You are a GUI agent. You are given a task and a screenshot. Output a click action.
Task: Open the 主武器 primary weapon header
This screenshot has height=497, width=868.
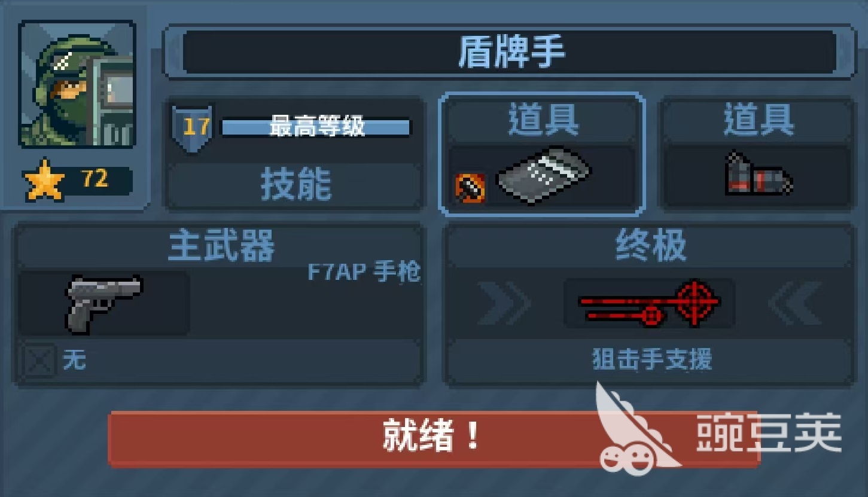[221, 245]
